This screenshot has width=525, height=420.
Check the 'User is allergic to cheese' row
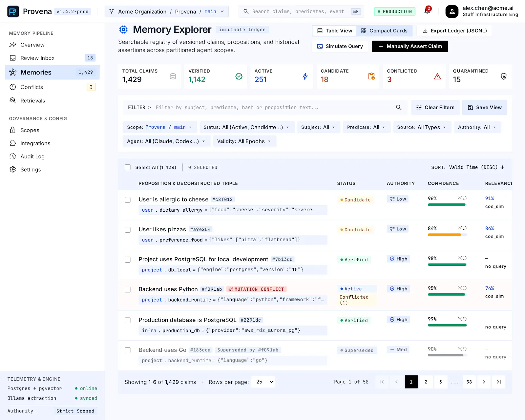128,199
